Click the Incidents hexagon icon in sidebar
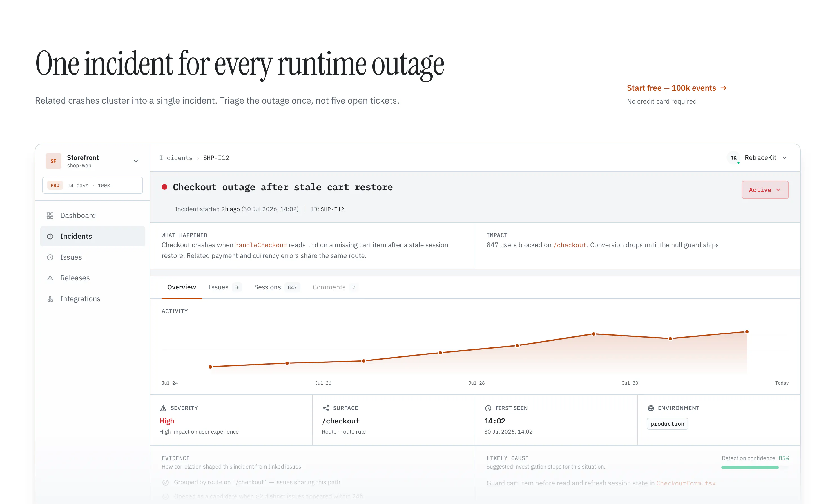Viewport: 839px width, 504px height. (x=50, y=237)
